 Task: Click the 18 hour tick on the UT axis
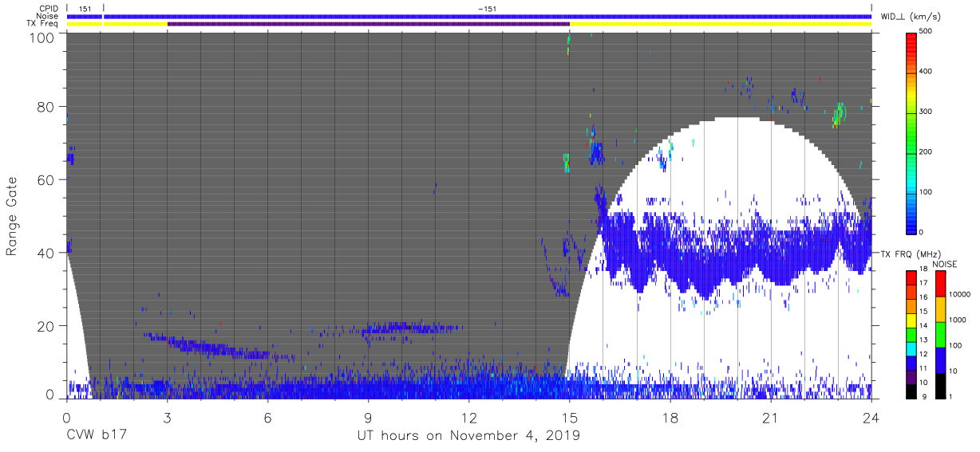[x=670, y=418]
